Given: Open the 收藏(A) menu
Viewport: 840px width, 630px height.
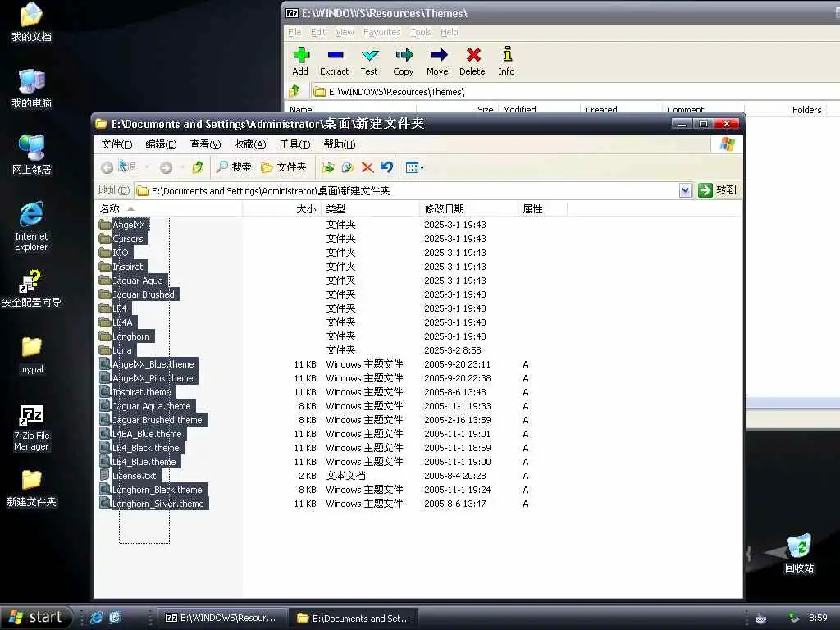Looking at the screenshot, I should pos(249,144).
